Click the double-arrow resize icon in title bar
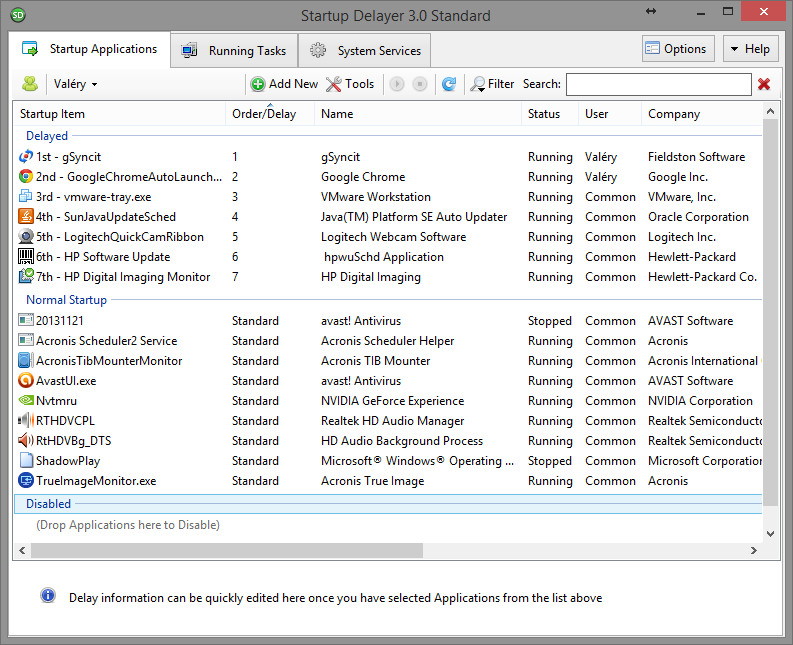 tap(651, 11)
